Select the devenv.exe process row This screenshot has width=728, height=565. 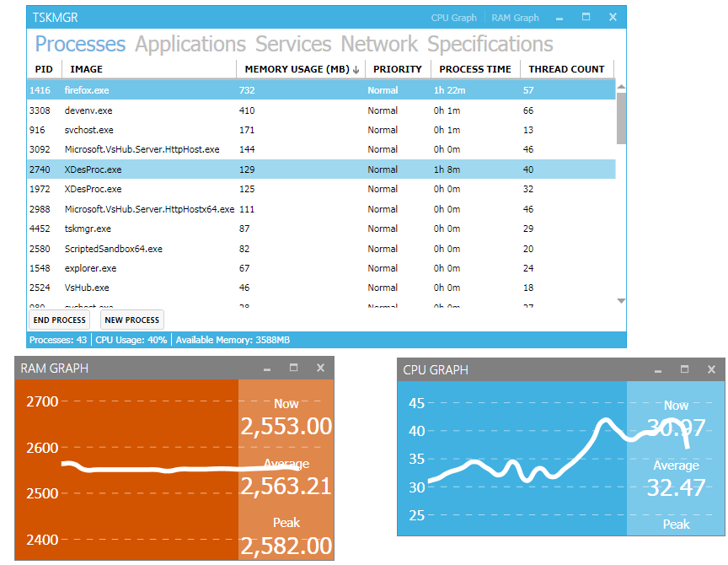pos(321,110)
